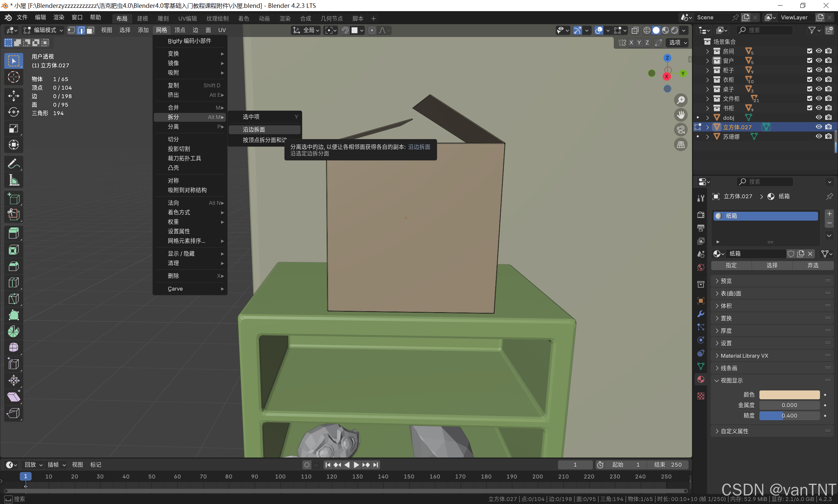
Task: Select the Knife tool icon
Action: click(x=14, y=299)
